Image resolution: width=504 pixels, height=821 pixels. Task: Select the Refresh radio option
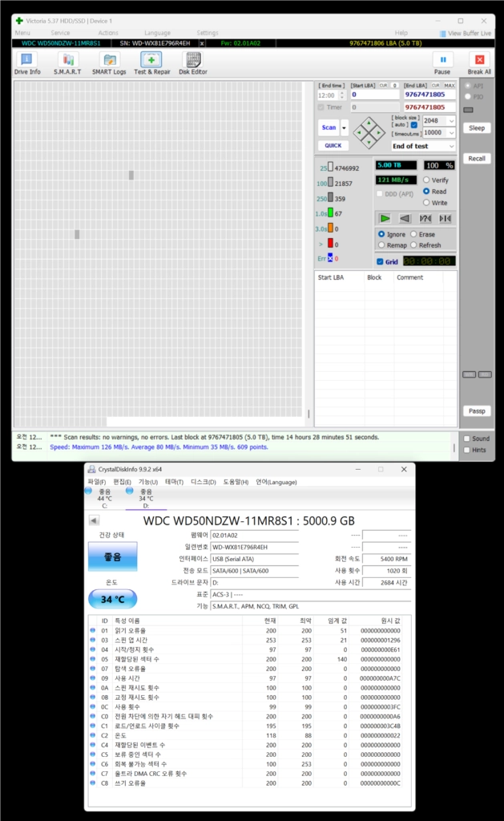click(x=413, y=245)
